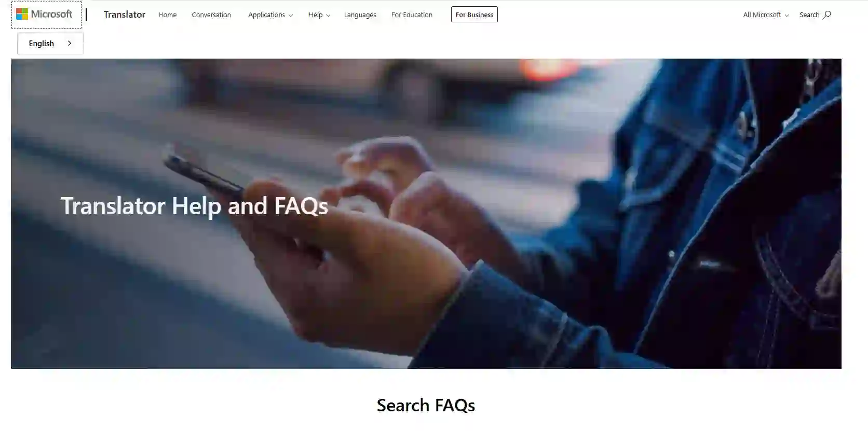Image resolution: width=868 pixels, height=431 pixels.
Task: Expand the All Microsoft menu
Action: [766, 15]
